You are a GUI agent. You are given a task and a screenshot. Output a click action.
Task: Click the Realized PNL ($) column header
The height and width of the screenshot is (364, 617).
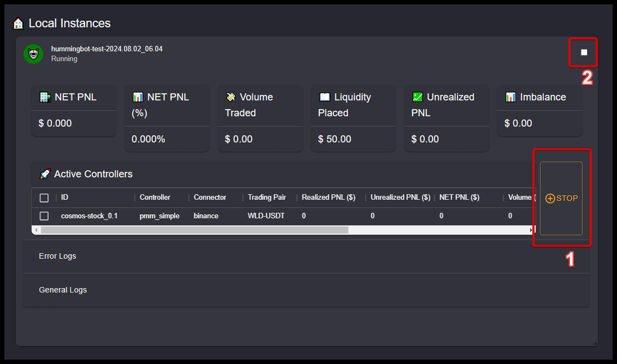point(328,198)
